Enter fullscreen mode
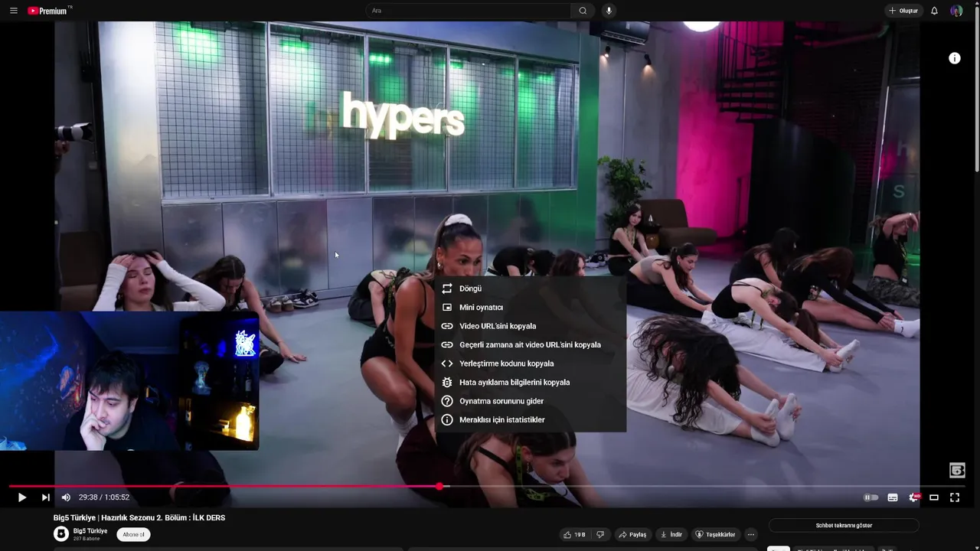Image resolution: width=980 pixels, height=551 pixels. pyautogui.click(x=955, y=497)
